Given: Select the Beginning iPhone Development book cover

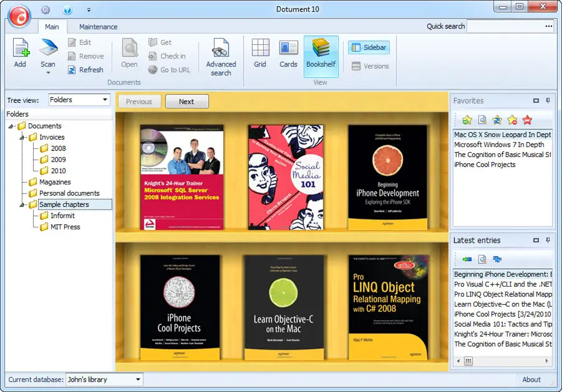Looking at the screenshot, I should (x=387, y=177).
